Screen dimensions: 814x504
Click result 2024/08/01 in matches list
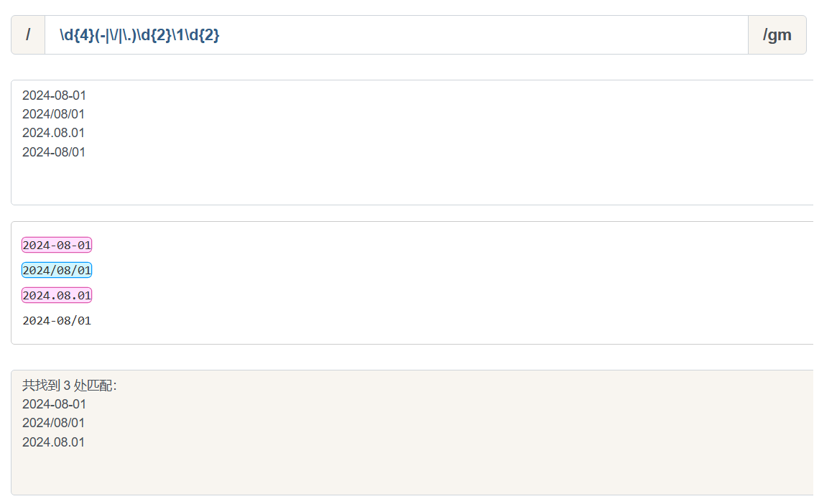pos(53,423)
